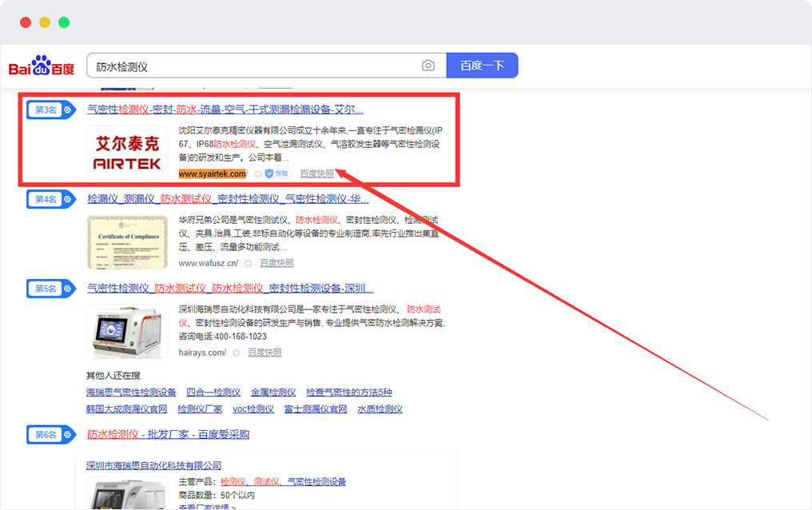Viewport: 812px width, 510px height.
Task: Open 深圳市海瑞思自动化科技有限公司 company link
Action: (x=153, y=465)
